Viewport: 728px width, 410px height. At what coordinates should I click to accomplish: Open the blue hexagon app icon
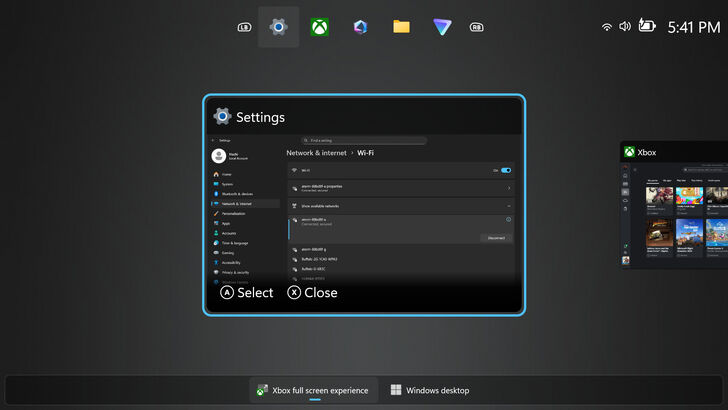click(360, 27)
